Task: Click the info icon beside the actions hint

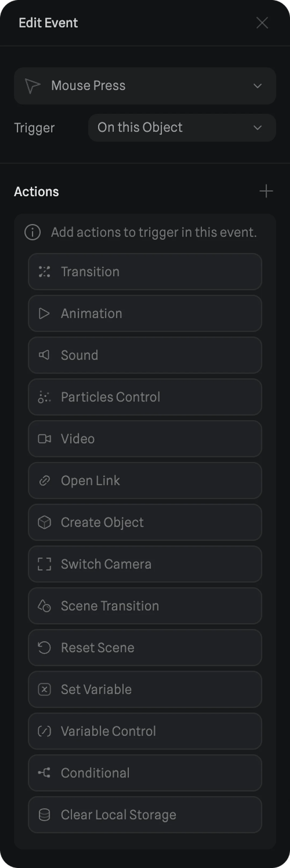Action: pyautogui.click(x=33, y=232)
